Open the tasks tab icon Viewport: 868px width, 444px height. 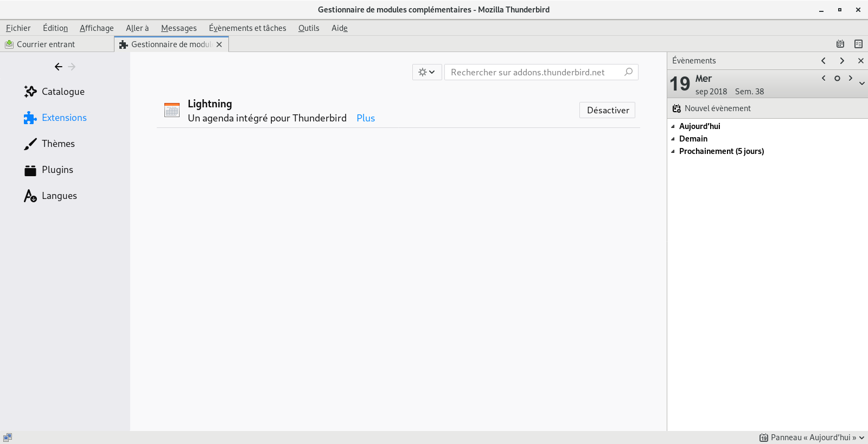coord(858,44)
